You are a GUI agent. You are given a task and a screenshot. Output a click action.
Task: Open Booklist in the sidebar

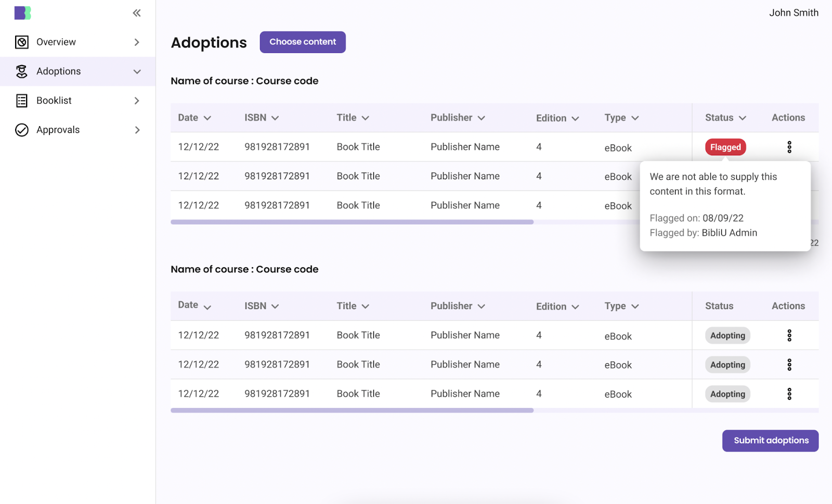54,101
